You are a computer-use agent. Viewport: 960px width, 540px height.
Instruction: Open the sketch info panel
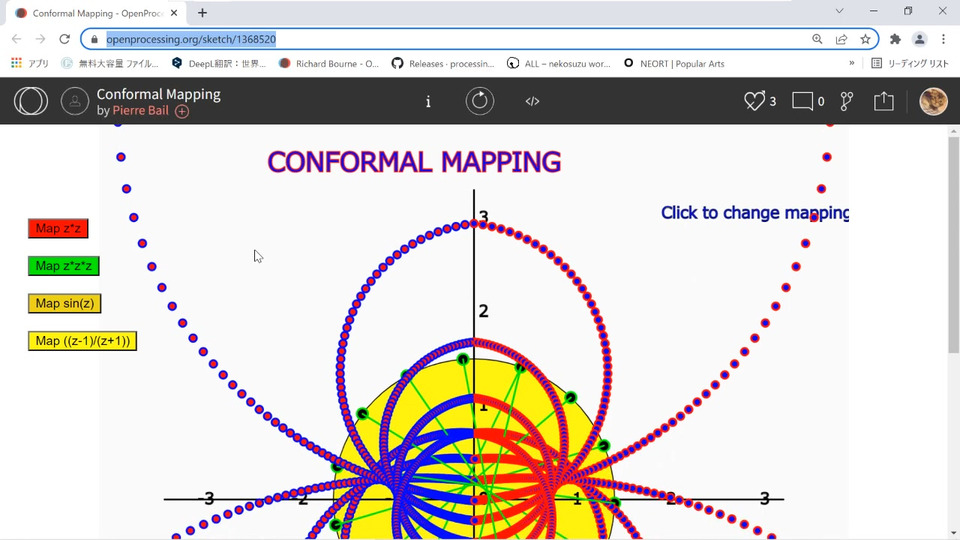(x=428, y=102)
